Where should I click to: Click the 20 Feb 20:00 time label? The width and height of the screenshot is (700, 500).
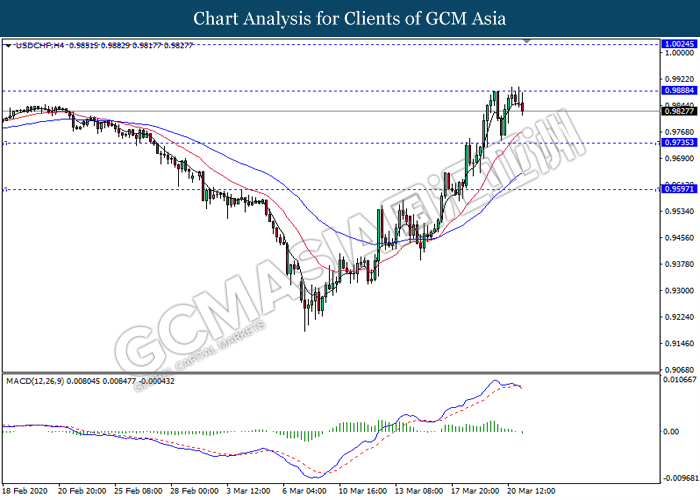click(82, 491)
